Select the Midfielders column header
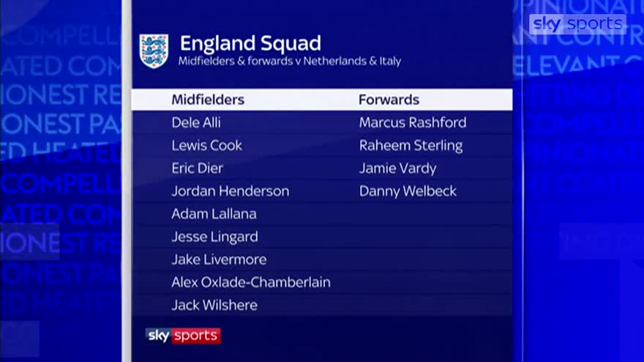 [x=208, y=100]
